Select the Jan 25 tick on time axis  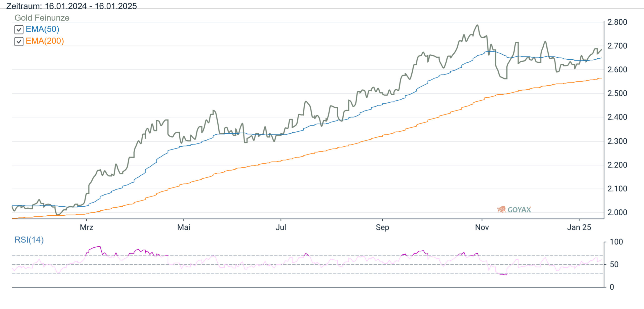click(x=579, y=227)
